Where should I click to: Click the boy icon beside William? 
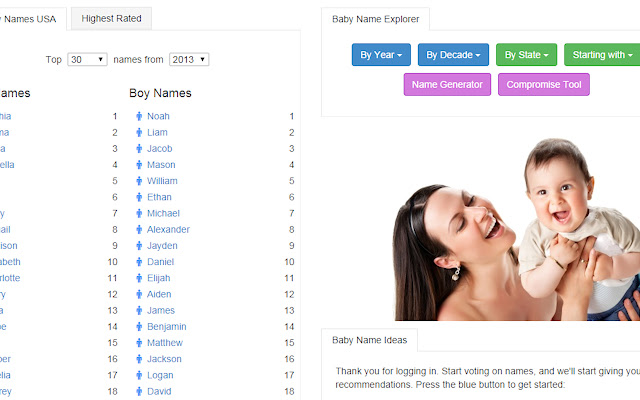tap(139, 181)
